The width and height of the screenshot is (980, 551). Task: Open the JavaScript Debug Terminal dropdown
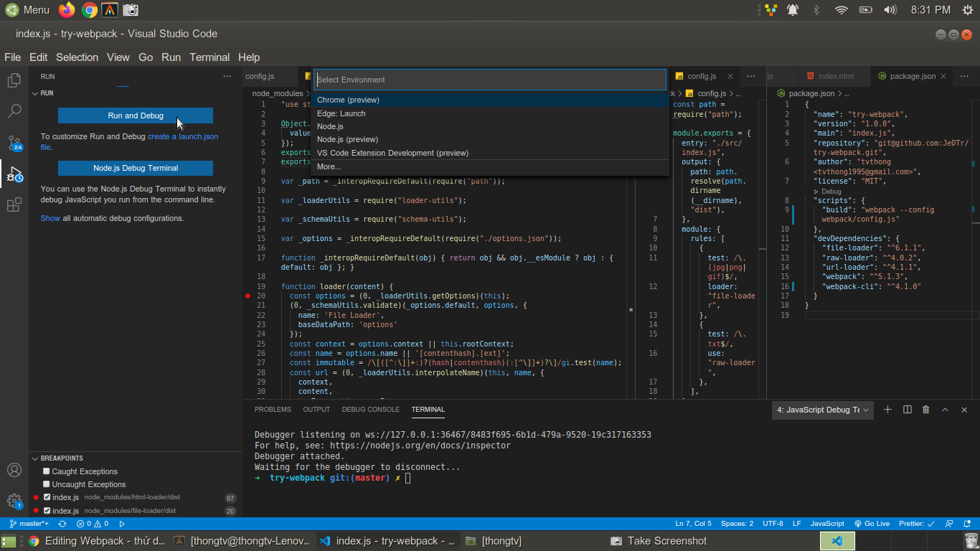822,410
